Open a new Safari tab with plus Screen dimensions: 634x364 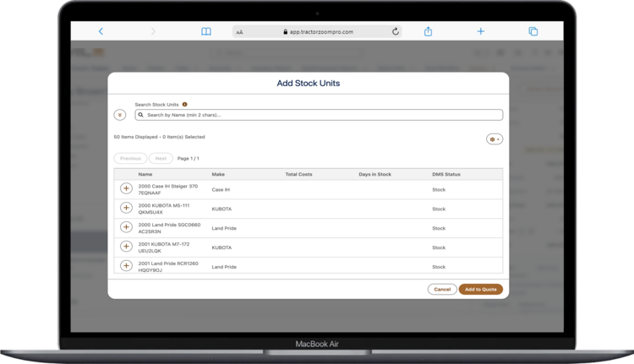[x=480, y=31]
